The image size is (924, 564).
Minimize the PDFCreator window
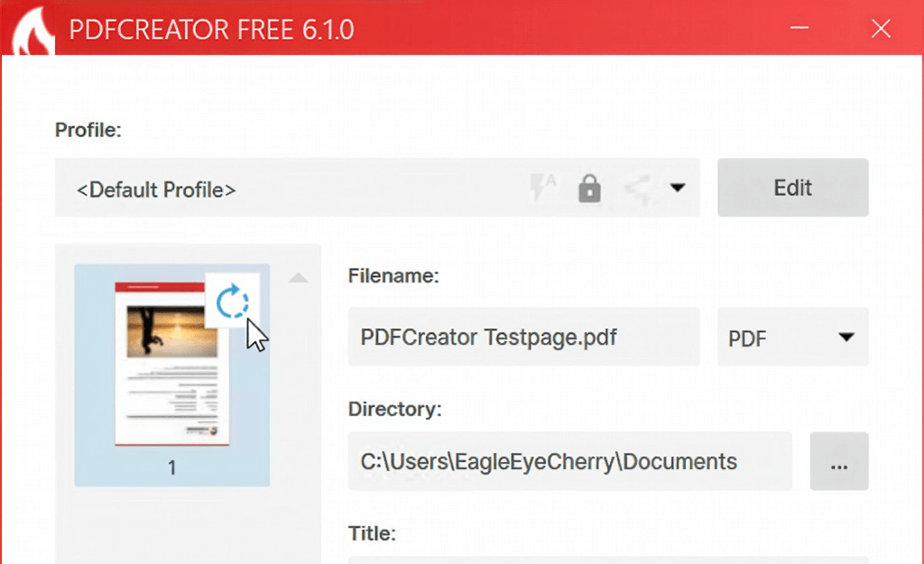[799, 29]
